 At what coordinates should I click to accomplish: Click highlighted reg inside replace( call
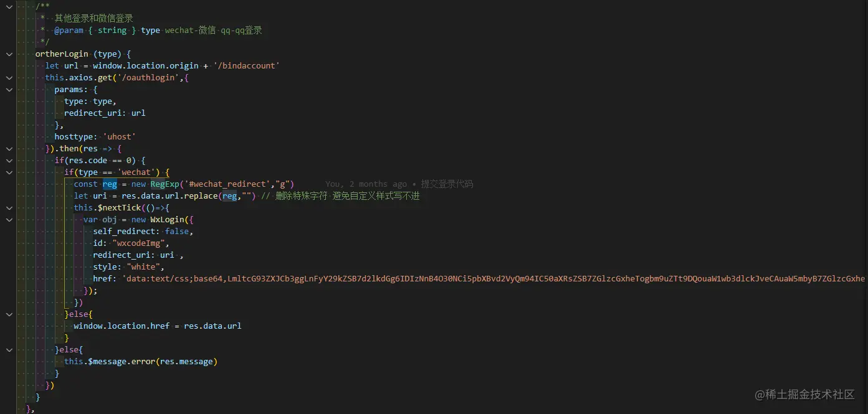(230, 195)
